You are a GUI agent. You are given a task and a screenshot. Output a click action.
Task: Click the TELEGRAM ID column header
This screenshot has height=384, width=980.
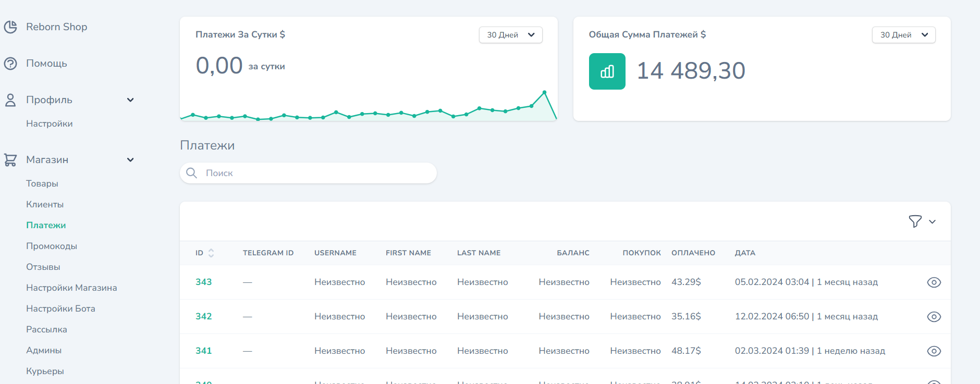[x=268, y=253]
